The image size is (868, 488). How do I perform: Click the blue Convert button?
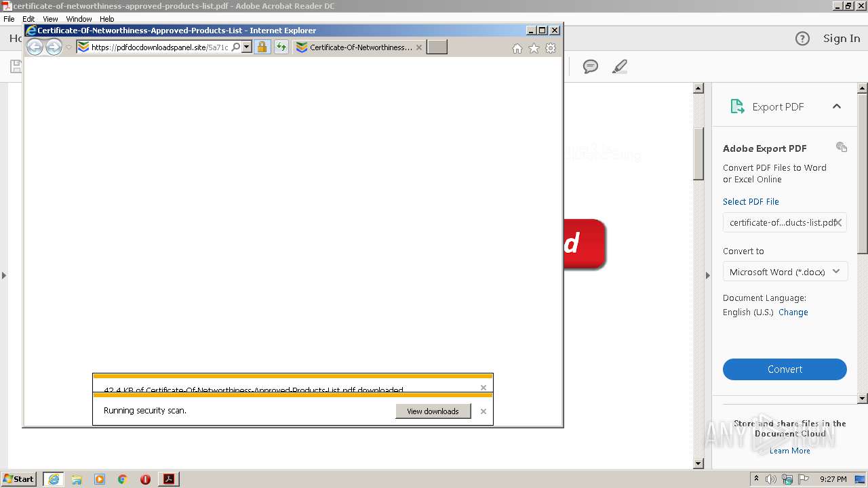click(x=785, y=369)
